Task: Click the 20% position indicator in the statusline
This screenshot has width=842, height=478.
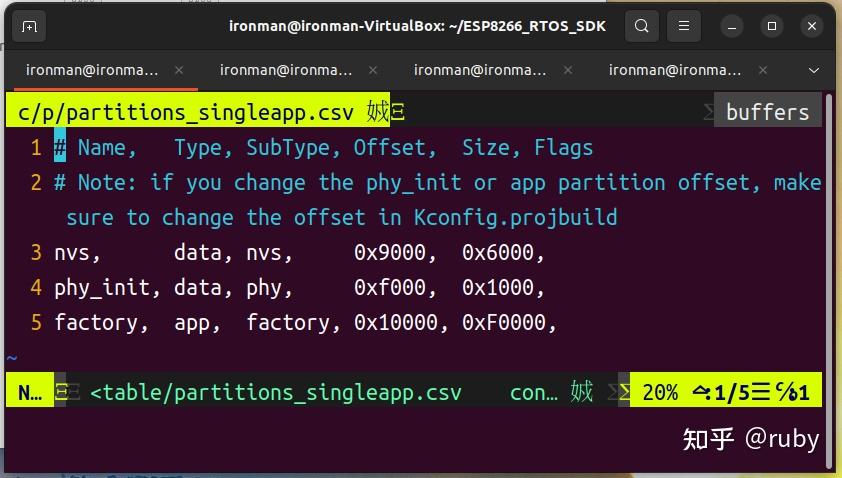Action: click(x=659, y=392)
